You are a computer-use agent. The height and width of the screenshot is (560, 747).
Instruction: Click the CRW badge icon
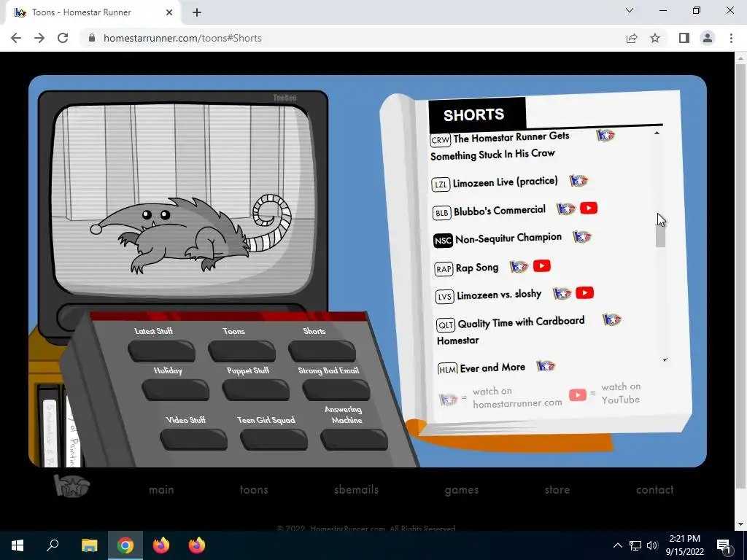[440, 140]
